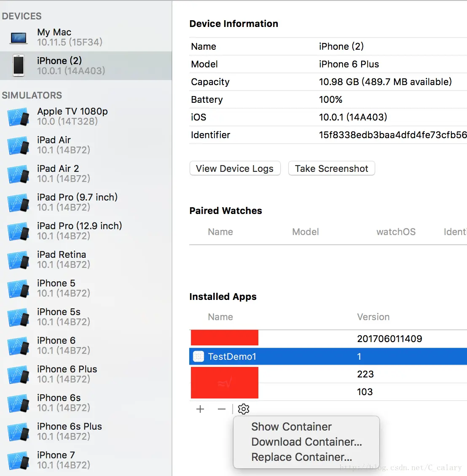Remove the selected app with minus button
The image size is (467, 476).
(x=222, y=409)
